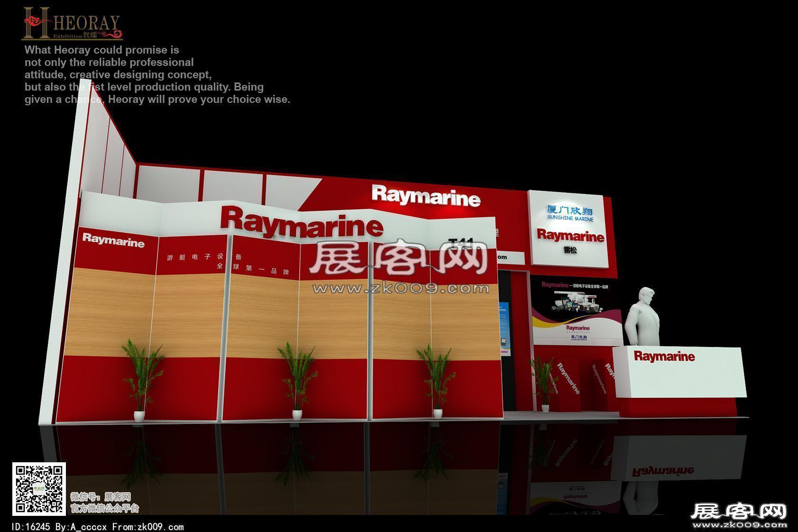Click the "ID:16245 By:A_ccccx From:zk009.com" caption

click(x=97, y=527)
